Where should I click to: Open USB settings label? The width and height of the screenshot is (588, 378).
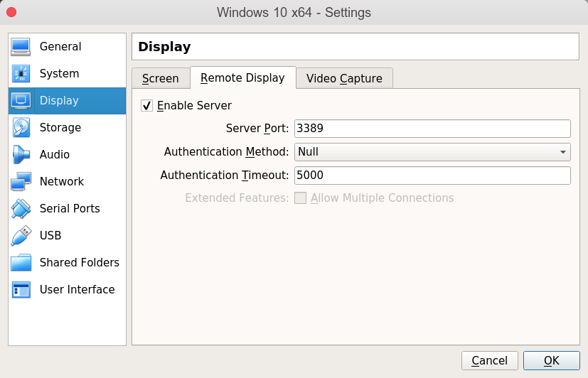coord(50,235)
